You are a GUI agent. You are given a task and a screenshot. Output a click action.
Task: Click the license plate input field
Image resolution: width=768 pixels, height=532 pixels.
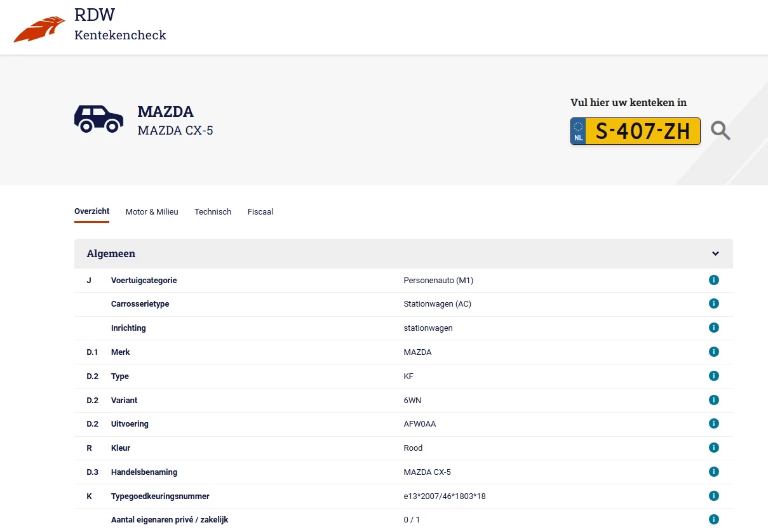coord(642,131)
